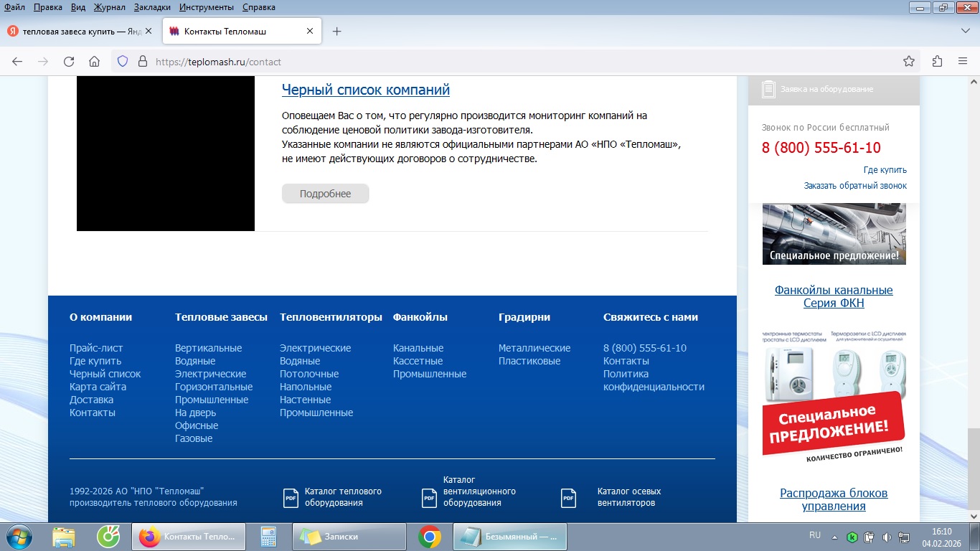The width and height of the screenshot is (980, 551).
Task: Open the Закладки menu
Action: pyautogui.click(x=153, y=7)
